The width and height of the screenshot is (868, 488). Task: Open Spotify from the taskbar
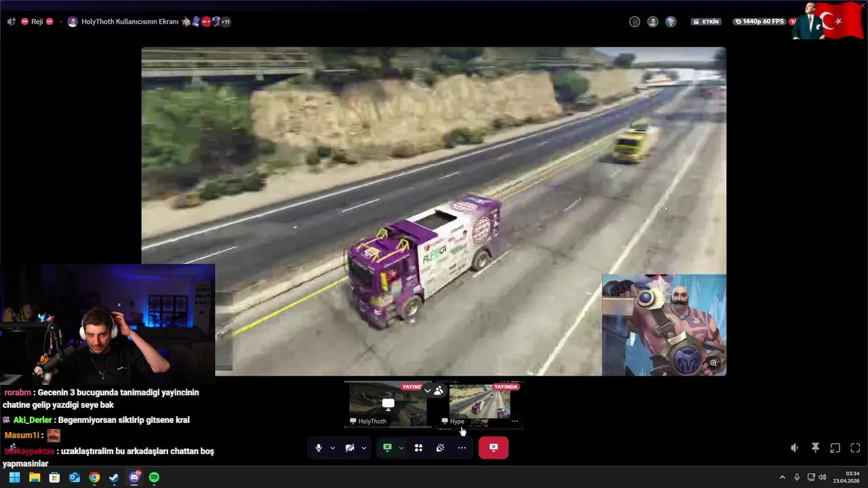click(154, 478)
